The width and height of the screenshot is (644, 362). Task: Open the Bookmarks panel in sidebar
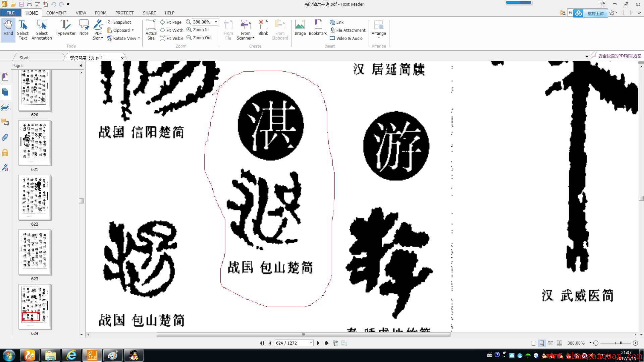pos(5,77)
